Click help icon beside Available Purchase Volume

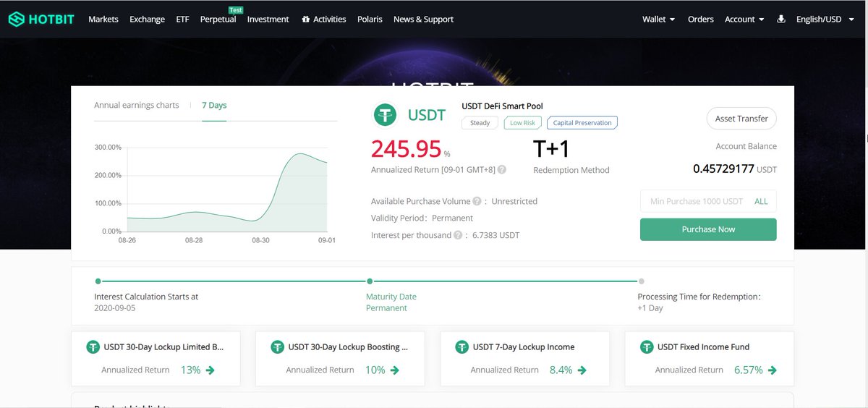click(477, 201)
